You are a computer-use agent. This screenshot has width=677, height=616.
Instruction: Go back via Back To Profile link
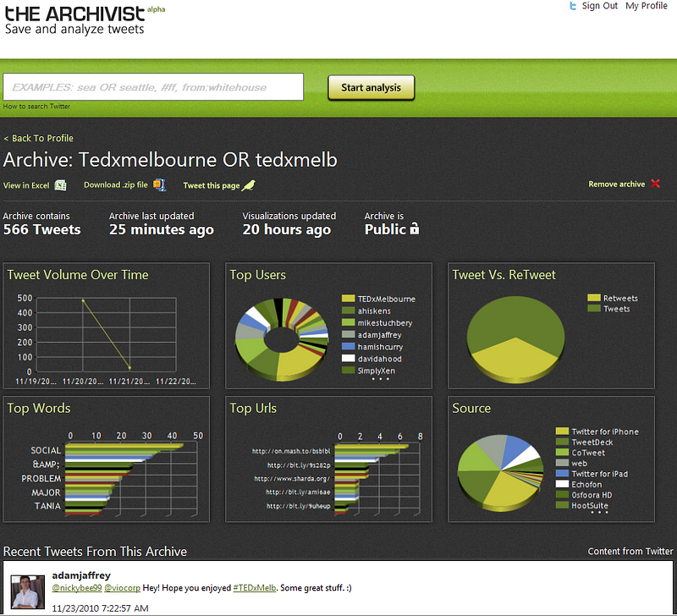click(38, 138)
